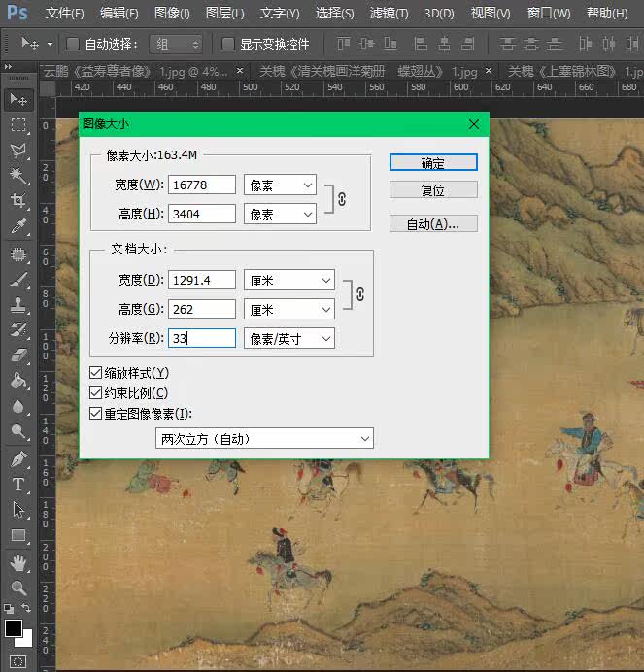644x672 pixels.
Task: Open the 两次立方（自动）resampling dropdown
Action: click(264, 438)
